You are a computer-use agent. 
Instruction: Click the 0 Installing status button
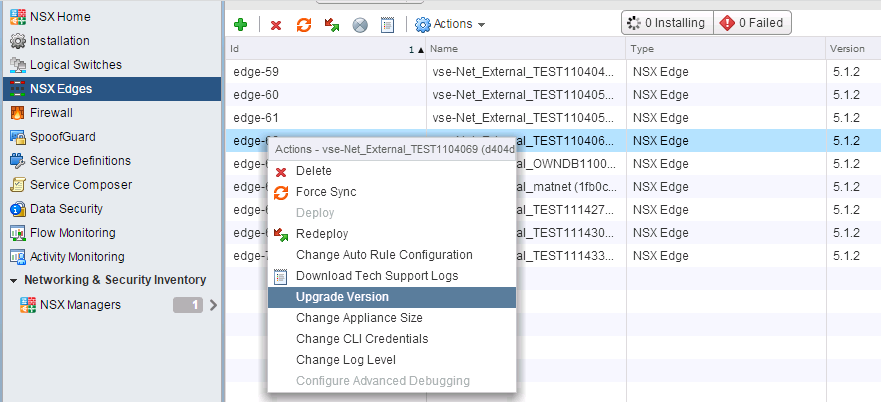coord(667,23)
